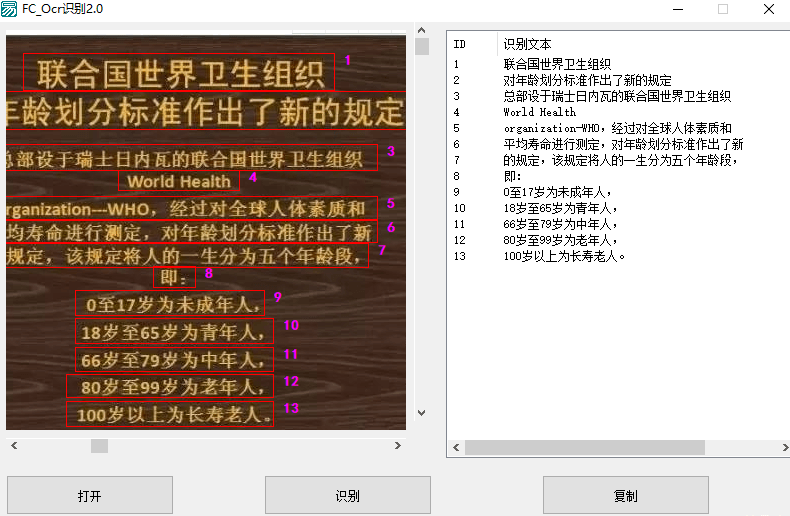Minimize the FC_Ocr window

[678, 9]
